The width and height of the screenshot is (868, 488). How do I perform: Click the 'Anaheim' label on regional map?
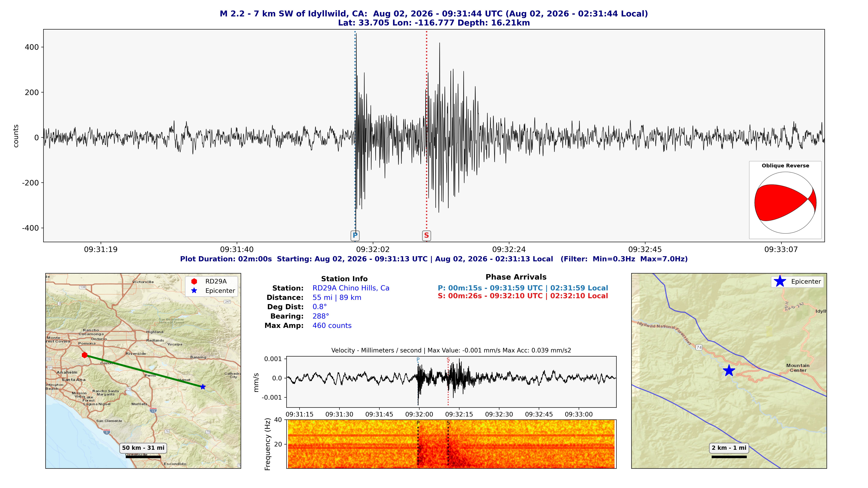point(67,372)
